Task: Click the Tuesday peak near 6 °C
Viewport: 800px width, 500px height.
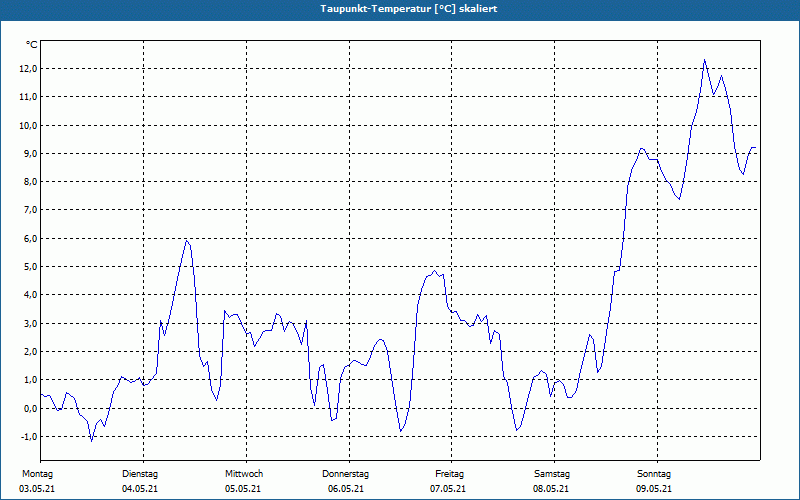Action: (x=187, y=240)
